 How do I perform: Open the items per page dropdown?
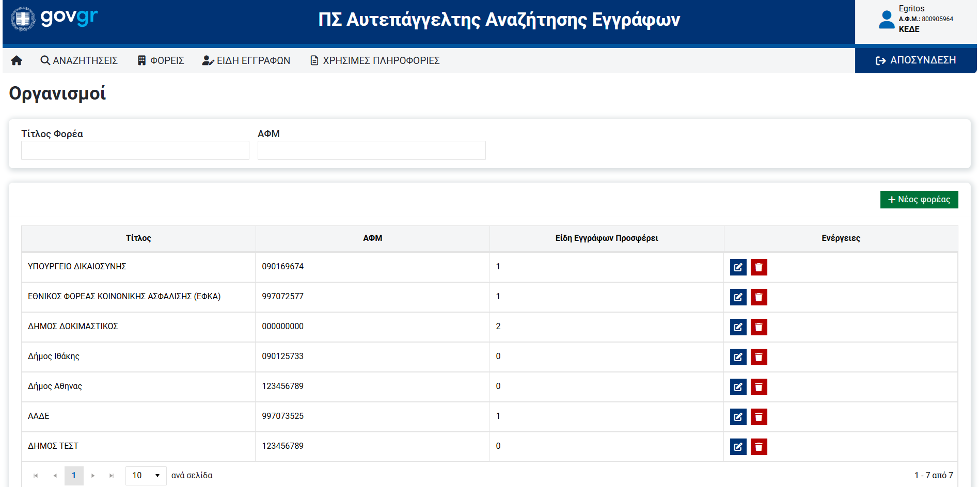point(146,476)
